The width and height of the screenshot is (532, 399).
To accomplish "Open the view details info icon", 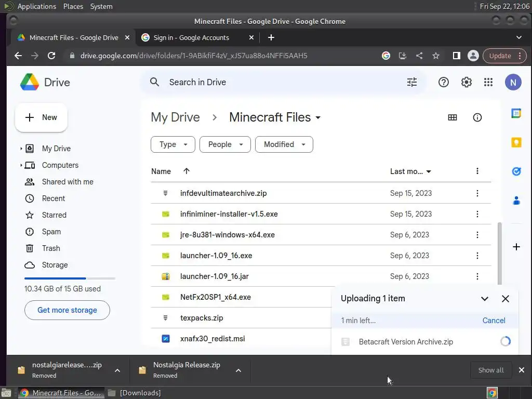I will [x=477, y=117].
